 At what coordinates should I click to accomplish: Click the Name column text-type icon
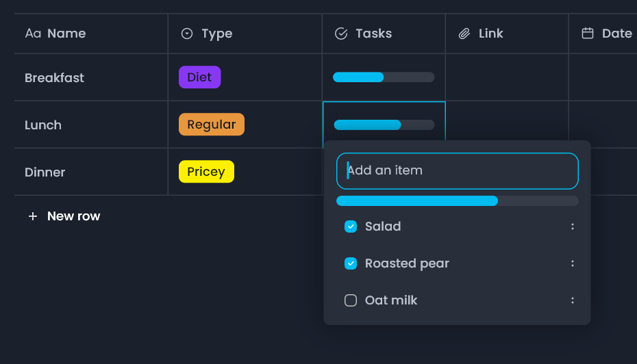pyautogui.click(x=33, y=34)
